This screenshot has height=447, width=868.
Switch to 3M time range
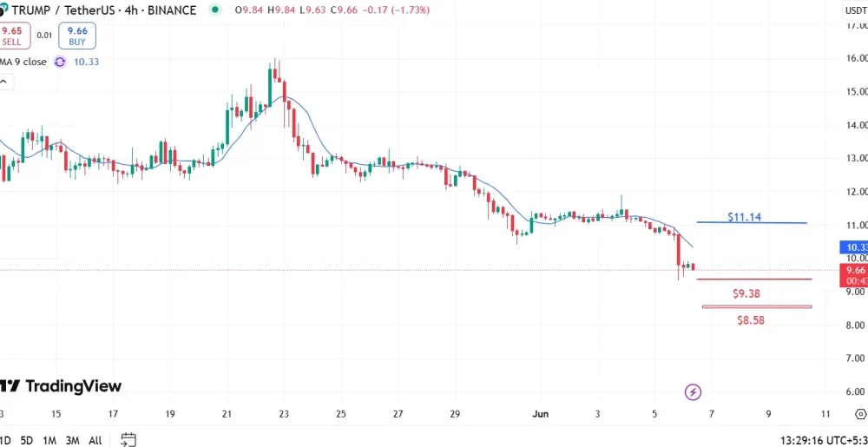point(73,441)
